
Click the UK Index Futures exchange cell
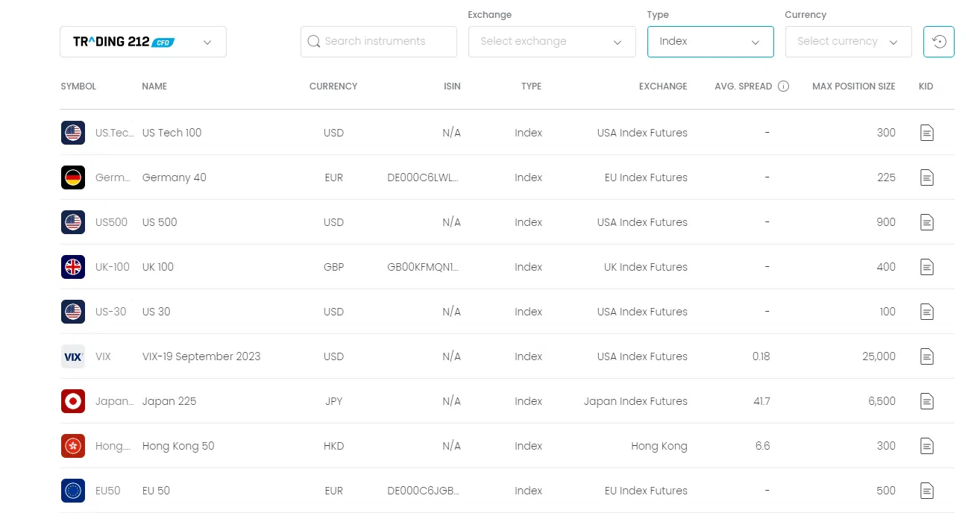(x=646, y=267)
